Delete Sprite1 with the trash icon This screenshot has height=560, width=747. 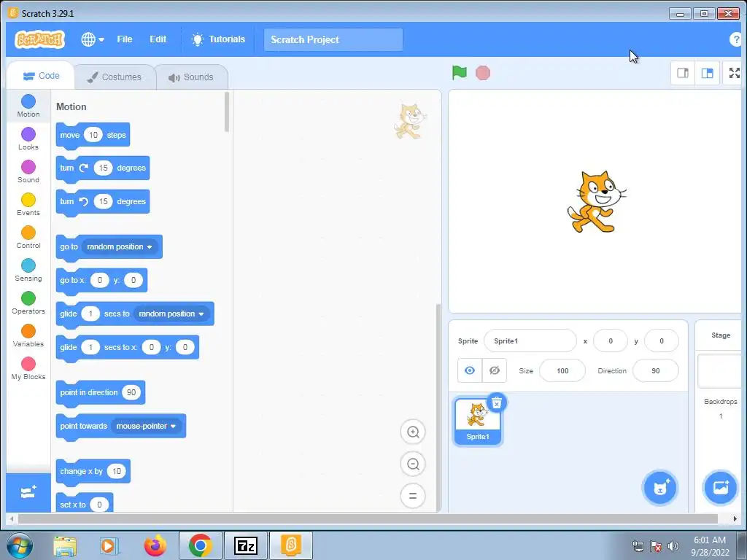(496, 403)
